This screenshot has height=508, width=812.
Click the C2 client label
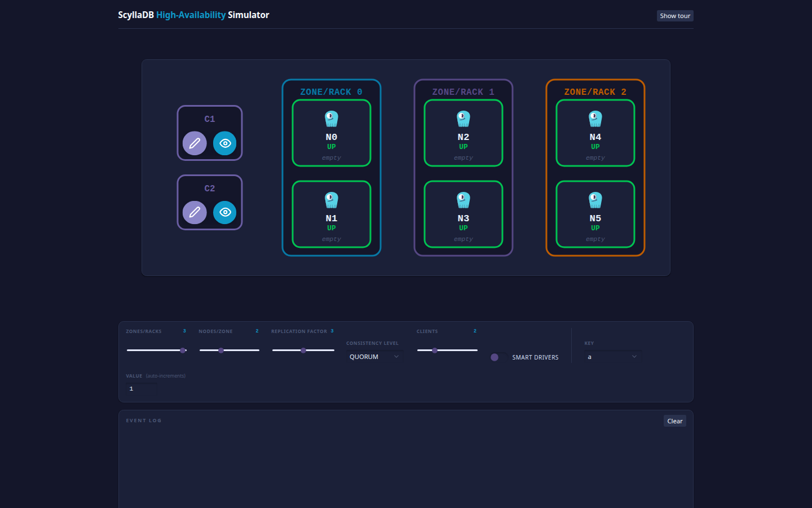[210, 189]
